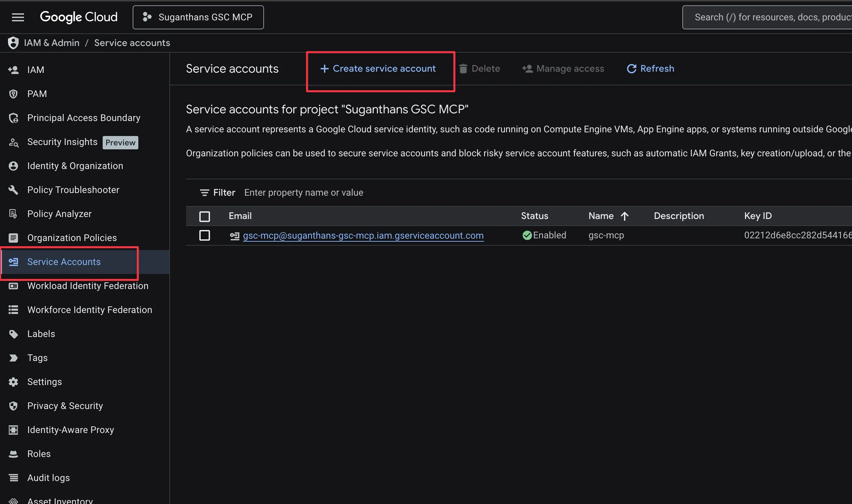
Task: Go to Workload Identity Federation
Action: tap(88, 286)
